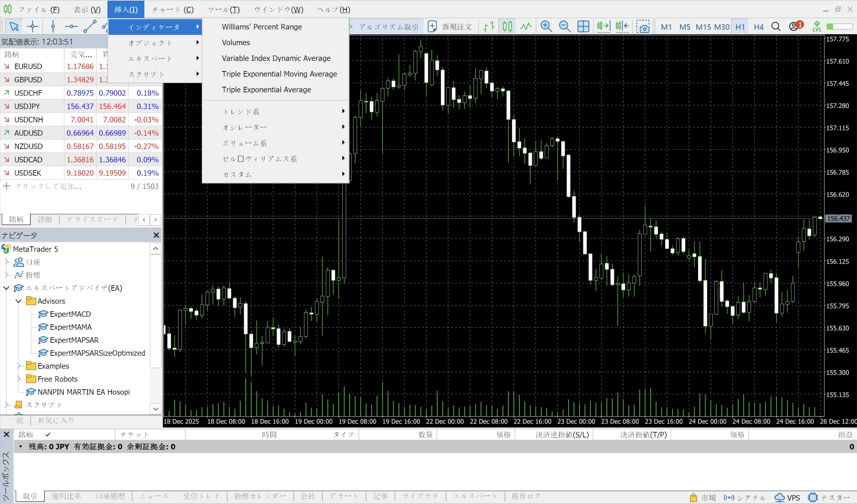Toggle the M15 timeframe button
The width and height of the screenshot is (857, 504).
pos(703,27)
